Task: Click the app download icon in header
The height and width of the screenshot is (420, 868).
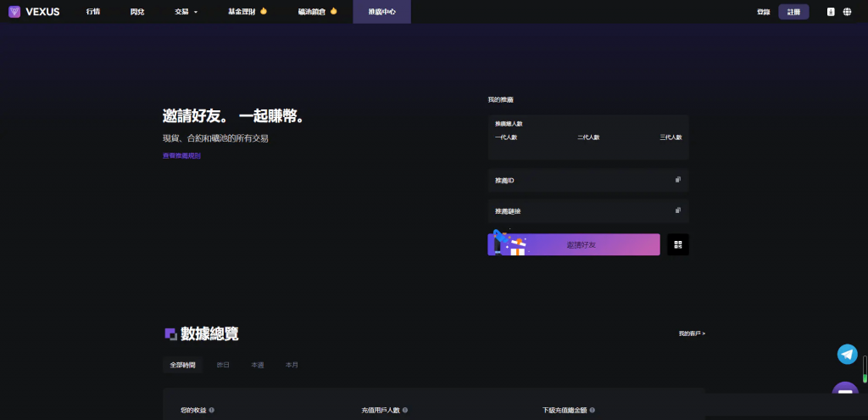Action: [831, 12]
